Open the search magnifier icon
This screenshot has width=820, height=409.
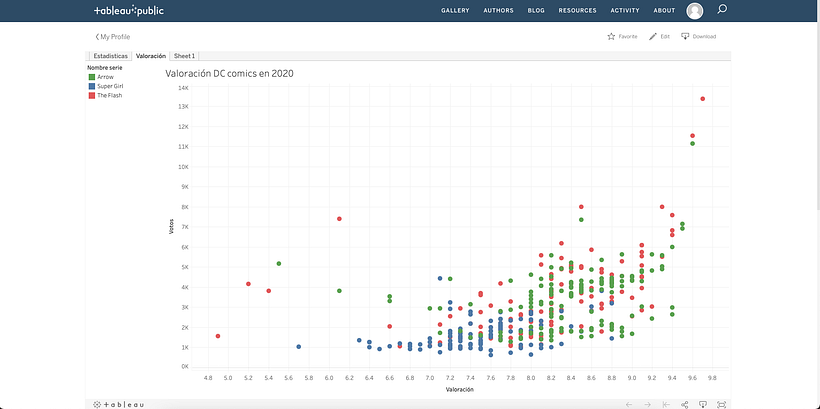click(x=722, y=9)
